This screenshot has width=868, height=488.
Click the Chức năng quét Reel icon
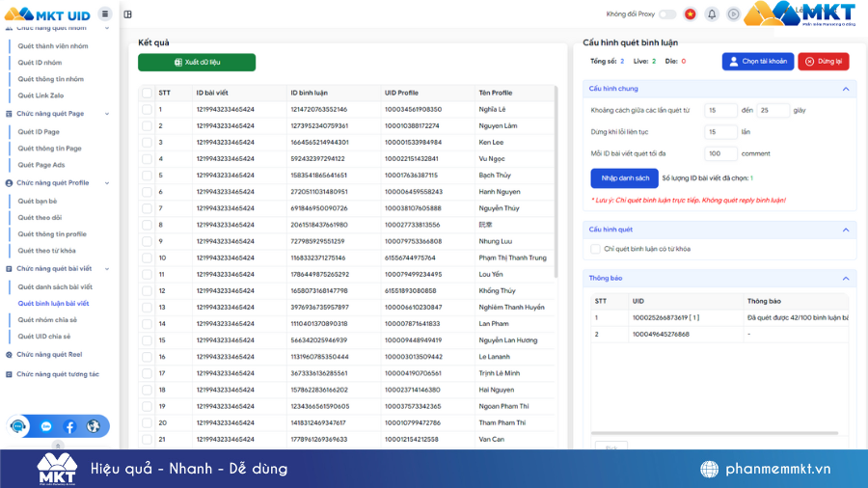(x=9, y=355)
